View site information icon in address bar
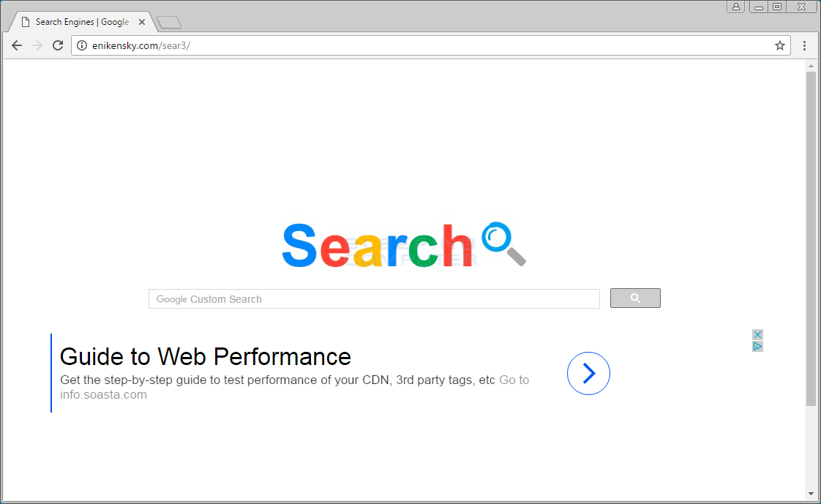 pos(82,45)
